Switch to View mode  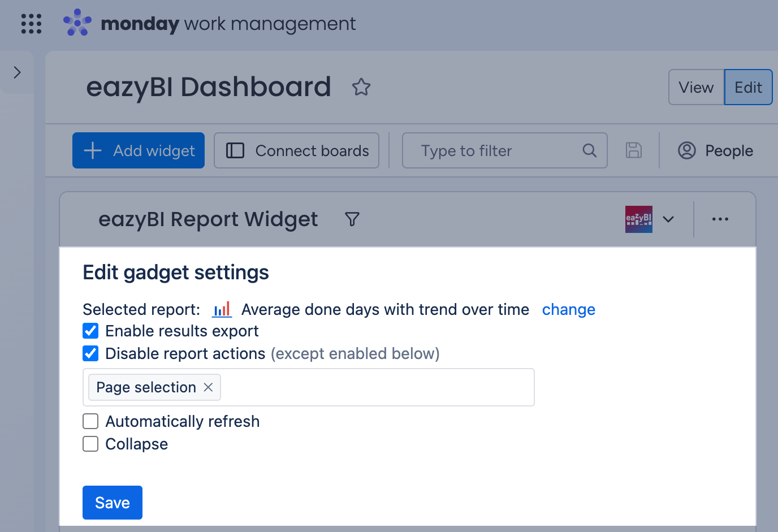(x=697, y=87)
